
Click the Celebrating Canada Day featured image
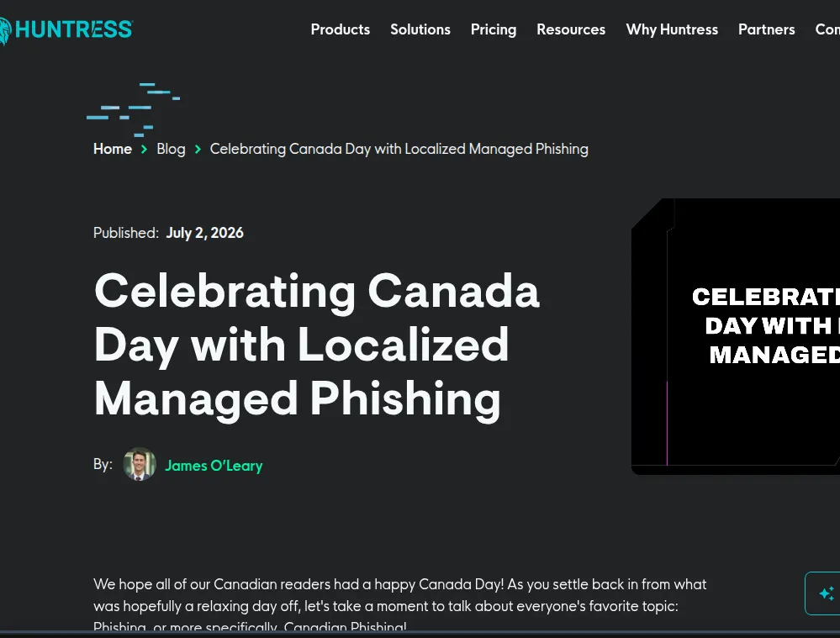click(736, 336)
